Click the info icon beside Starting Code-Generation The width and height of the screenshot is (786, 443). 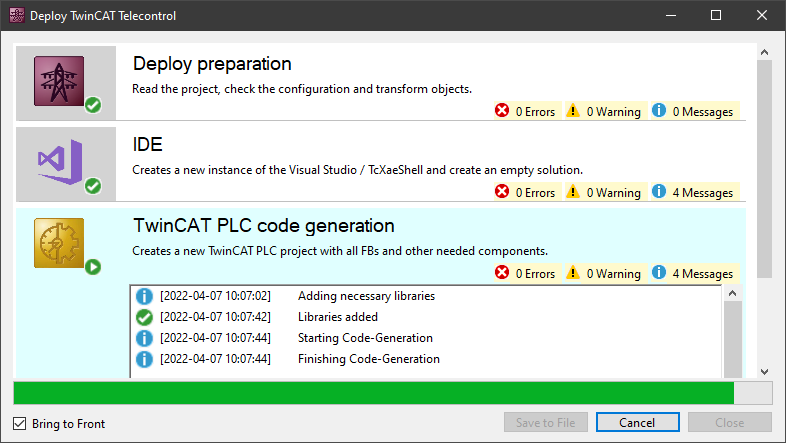coord(145,338)
